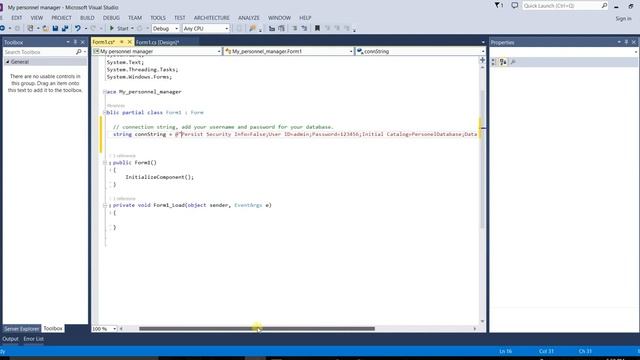Open the VIEW menu
This screenshot has width=640, height=360.
tap(37, 18)
